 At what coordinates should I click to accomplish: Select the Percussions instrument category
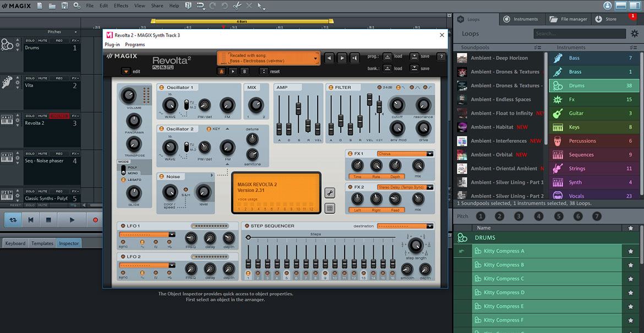coord(594,141)
